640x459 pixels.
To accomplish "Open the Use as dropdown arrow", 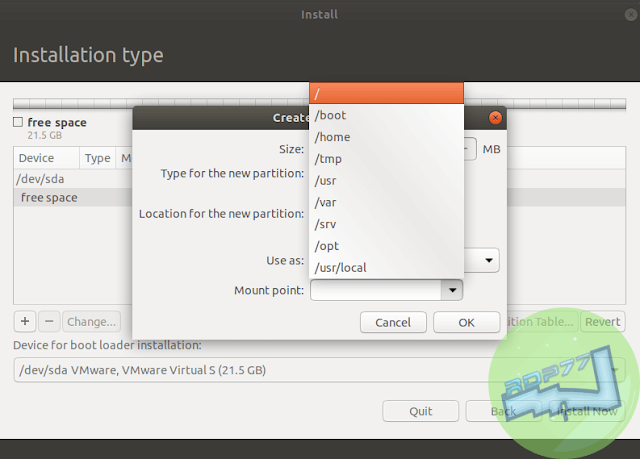I will [x=489, y=260].
